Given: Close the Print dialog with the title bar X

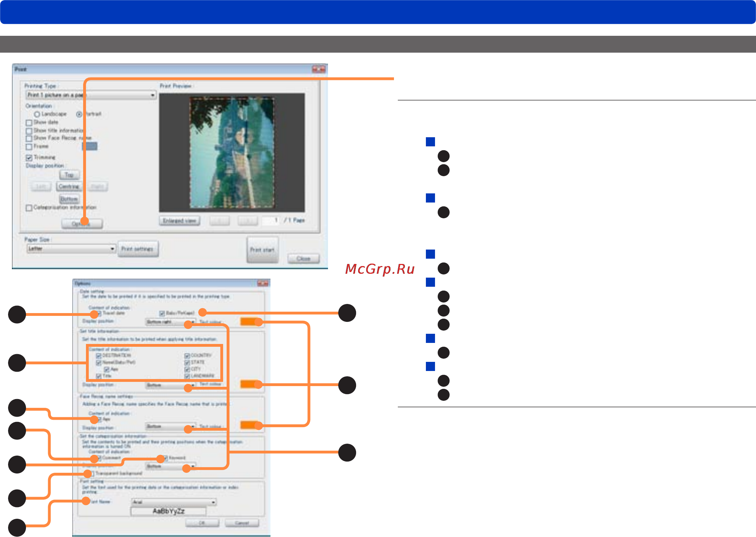Looking at the screenshot, I should tap(319, 69).
